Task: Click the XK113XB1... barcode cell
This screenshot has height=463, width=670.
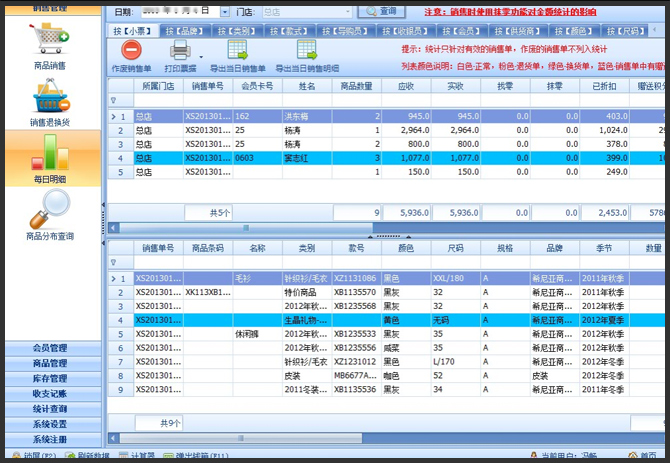Action: pyautogui.click(x=208, y=293)
